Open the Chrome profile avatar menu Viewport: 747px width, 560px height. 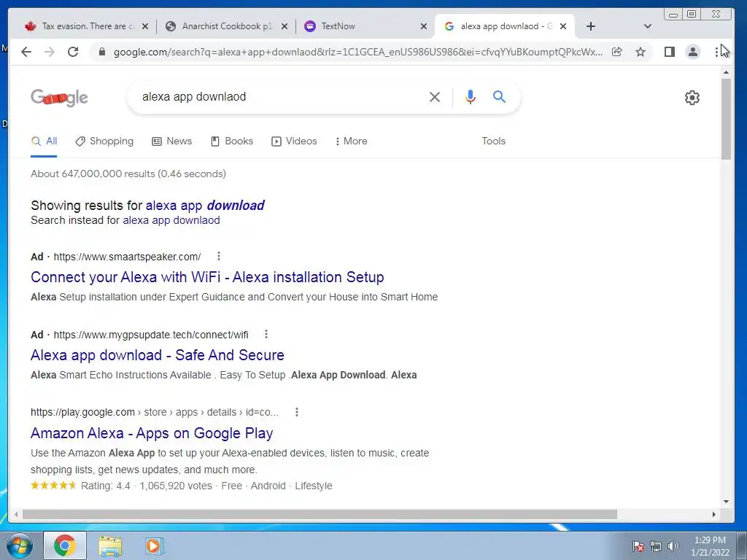(693, 52)
